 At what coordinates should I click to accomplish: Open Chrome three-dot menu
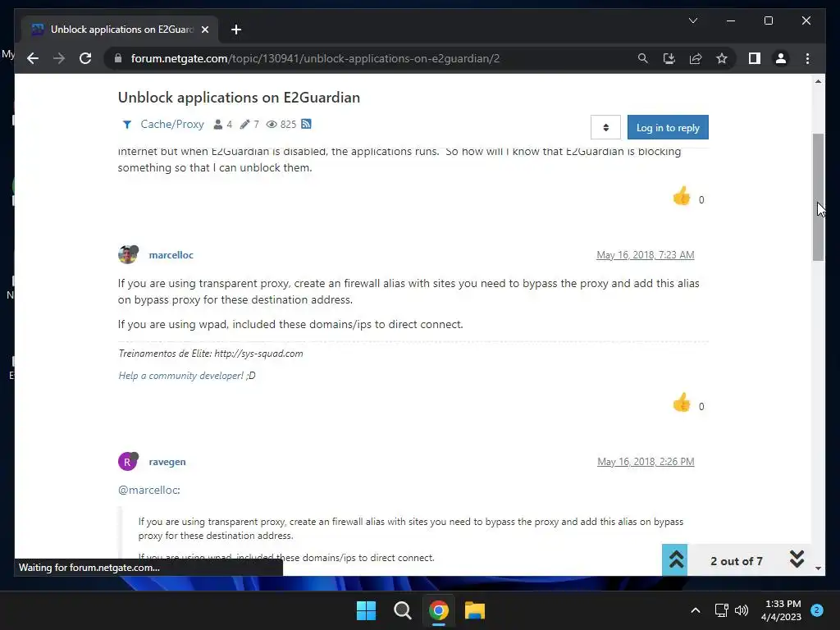(807, 58)
